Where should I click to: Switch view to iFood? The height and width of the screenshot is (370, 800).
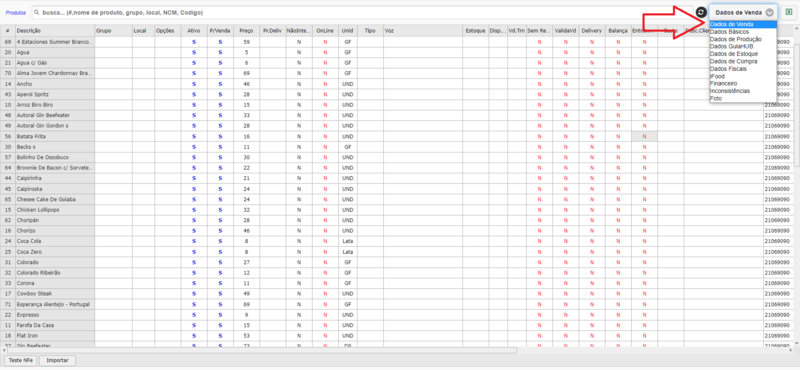(x=743, y=76)
